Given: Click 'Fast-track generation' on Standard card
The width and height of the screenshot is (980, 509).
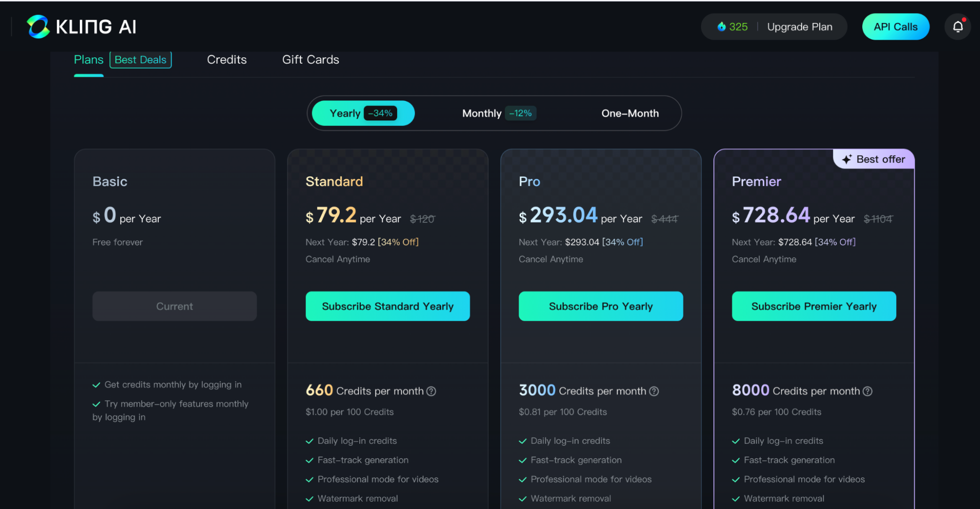Looking at the screenshot, I should (x=363, y=460).
